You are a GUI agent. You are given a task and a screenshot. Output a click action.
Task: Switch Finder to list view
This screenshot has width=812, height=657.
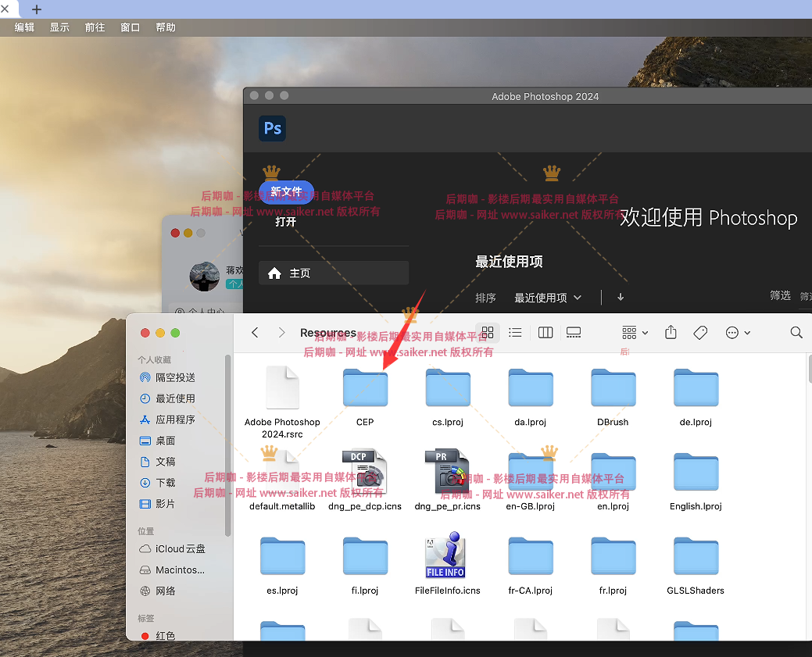[x=515, y=333]
